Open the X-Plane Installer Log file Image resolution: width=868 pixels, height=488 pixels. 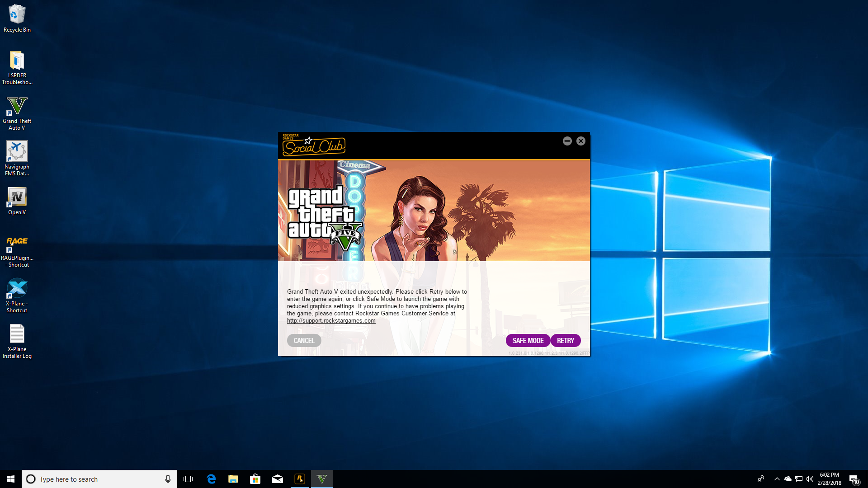point(17,341)
